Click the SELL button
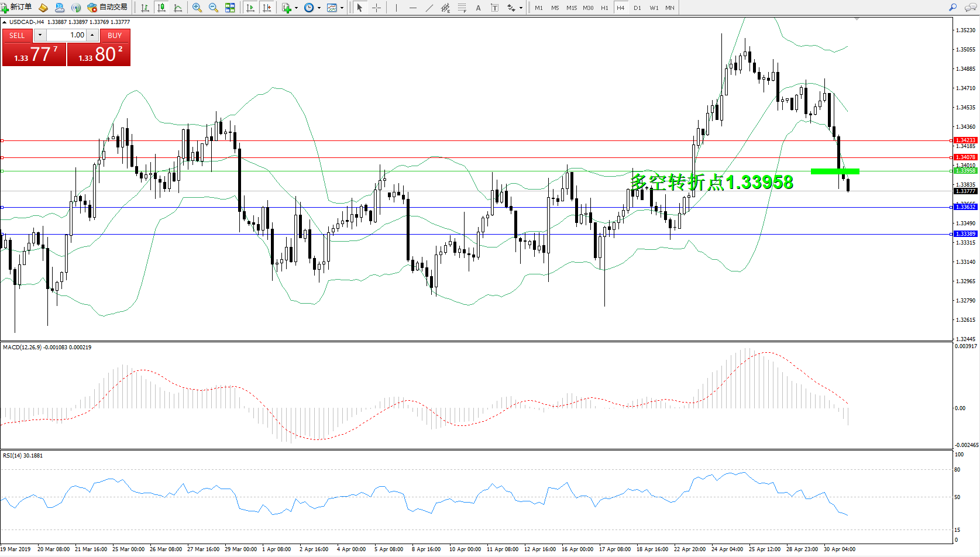Viewport: 980px width, 557px height. [17, 35]
